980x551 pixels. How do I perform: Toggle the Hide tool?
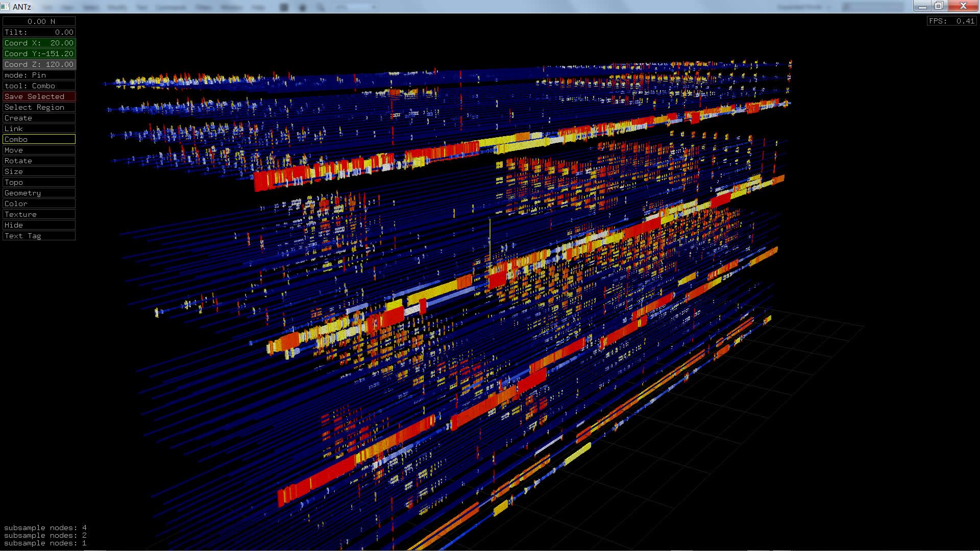pos(39,225)
